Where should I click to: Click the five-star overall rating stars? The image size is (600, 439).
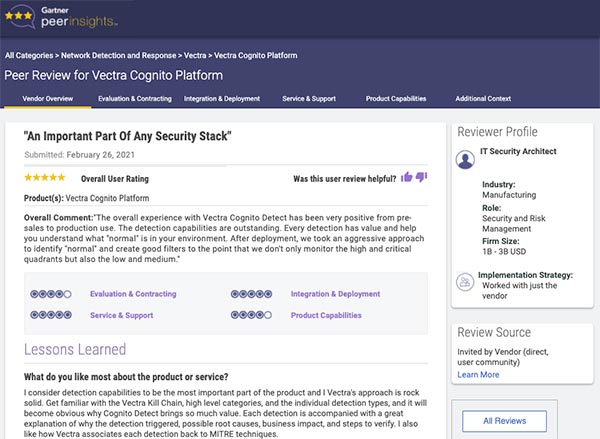coord(45,178)
